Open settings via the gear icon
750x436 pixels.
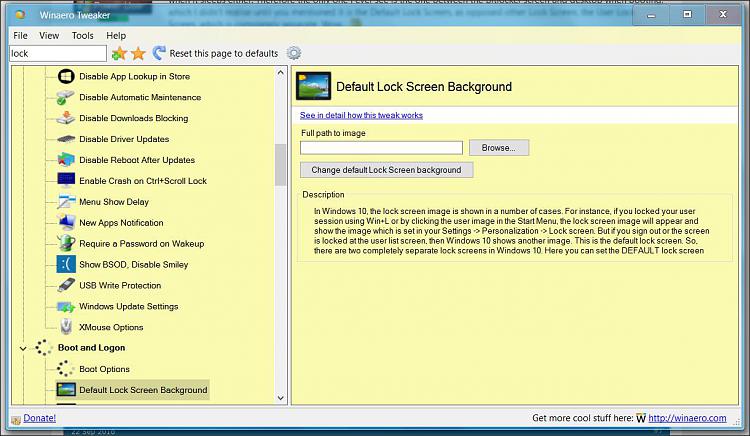pos(294,53)
